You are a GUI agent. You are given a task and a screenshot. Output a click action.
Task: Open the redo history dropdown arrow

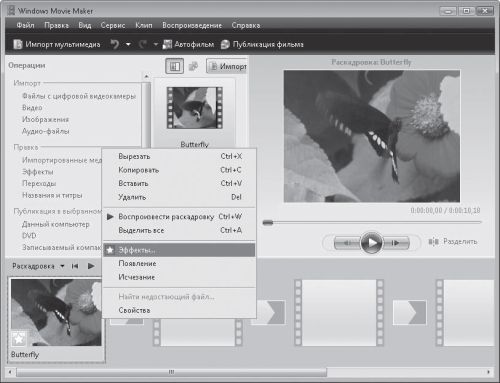(155, 44)
